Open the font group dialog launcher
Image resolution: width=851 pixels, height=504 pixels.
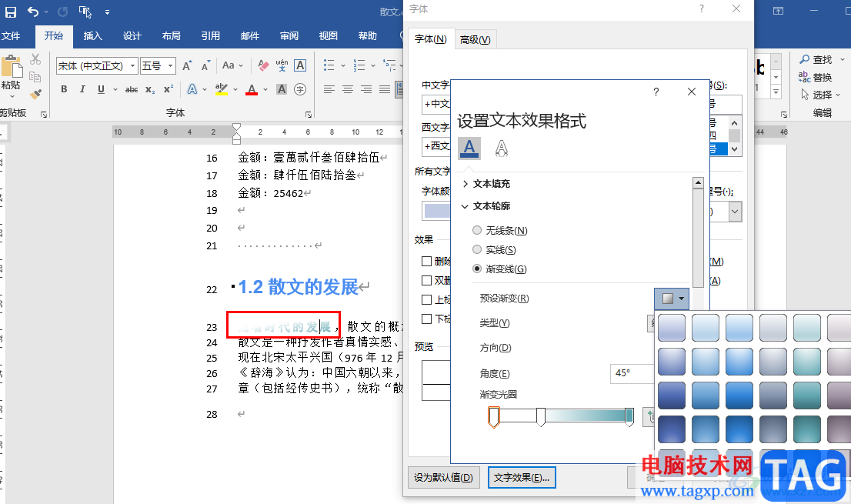(x=309, y=115)
